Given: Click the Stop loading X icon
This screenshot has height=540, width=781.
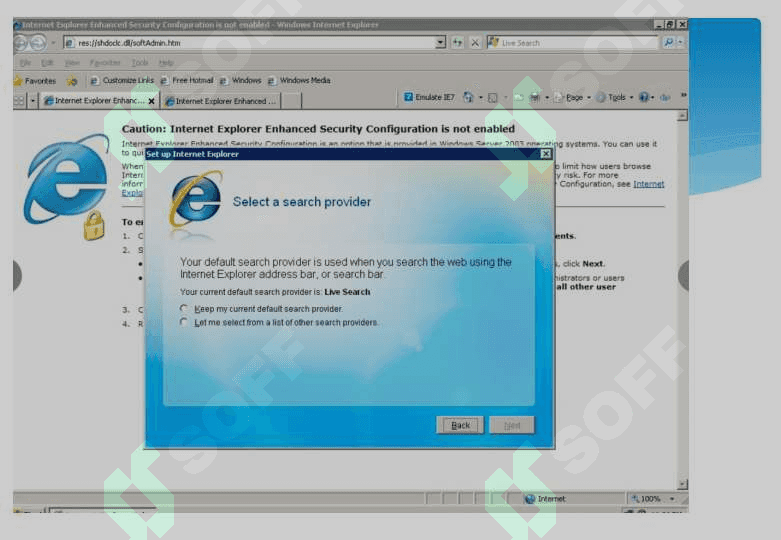Looking at the screenshot, I should click(475, 43).
